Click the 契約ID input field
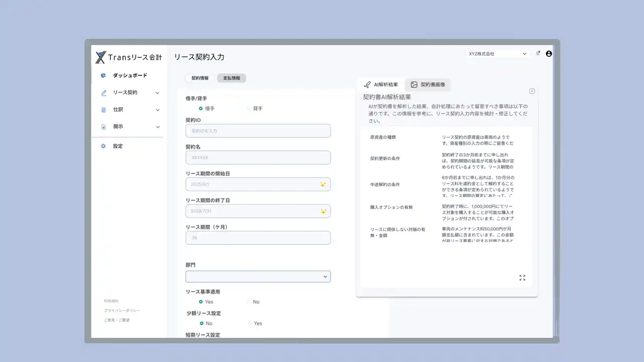This screenshot has height=362, width=644. pos(258,131)
